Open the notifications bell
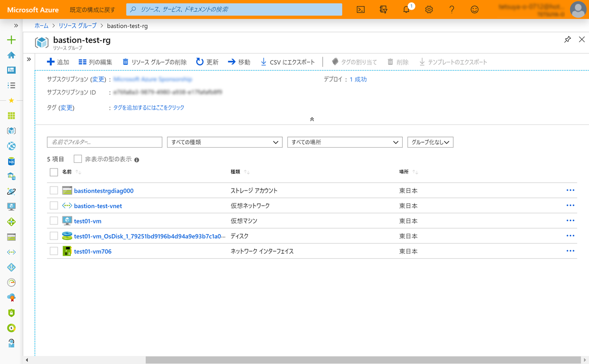Viewport: 589px width, 364px height. [406, 10]
